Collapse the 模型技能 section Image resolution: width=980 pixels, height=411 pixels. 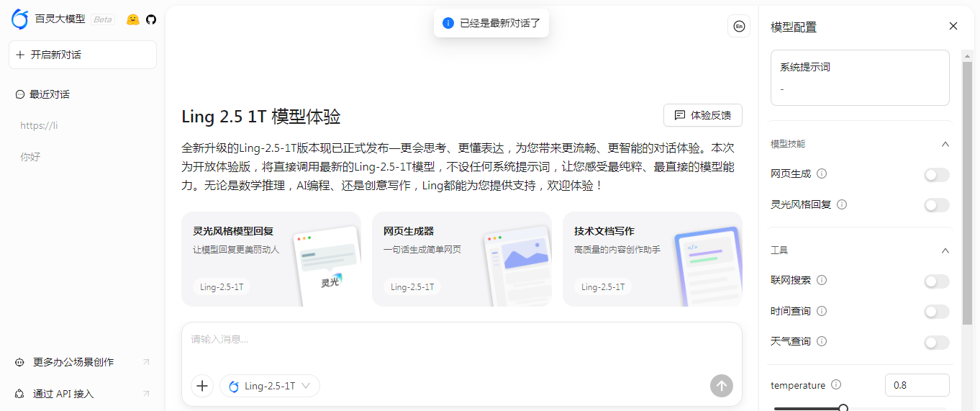click(945, 144)
